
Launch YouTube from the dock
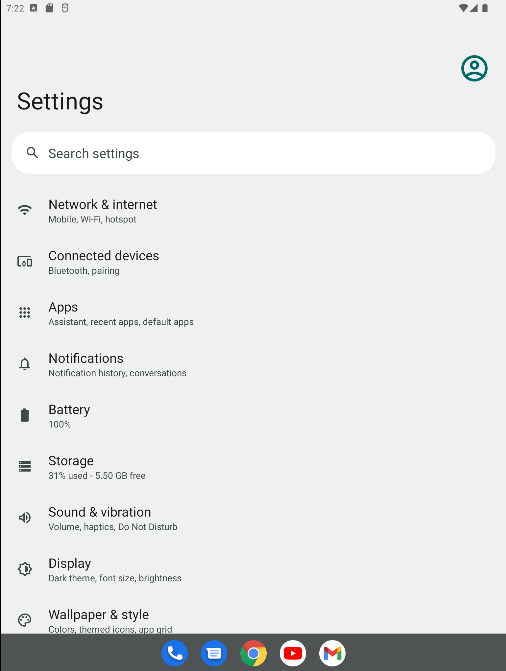tap(293, 653)
